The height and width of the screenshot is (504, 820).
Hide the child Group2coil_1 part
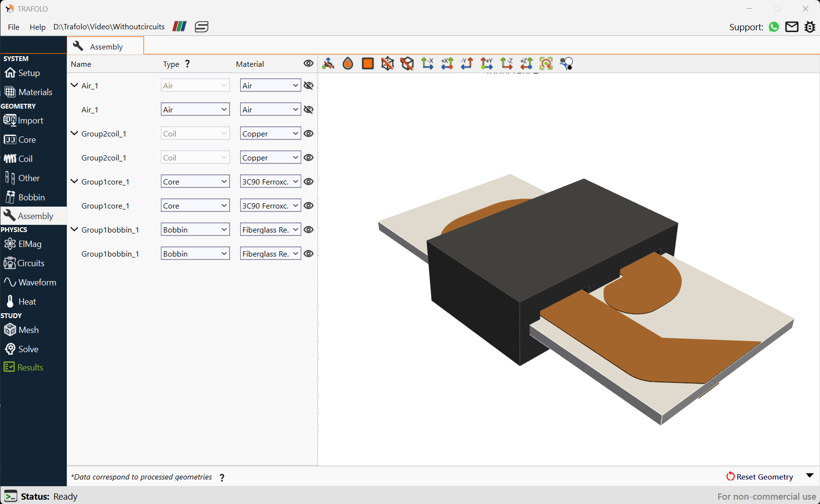coord(308,158)
